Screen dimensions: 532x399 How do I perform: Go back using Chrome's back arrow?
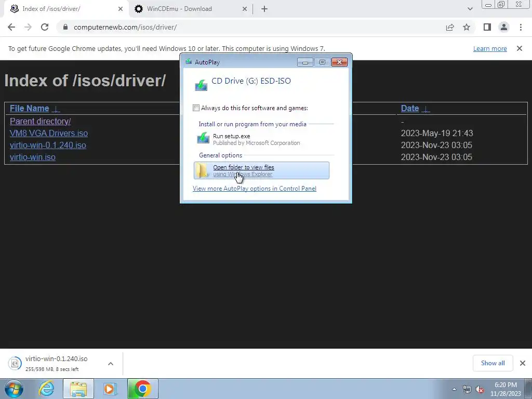click(11, 27)
